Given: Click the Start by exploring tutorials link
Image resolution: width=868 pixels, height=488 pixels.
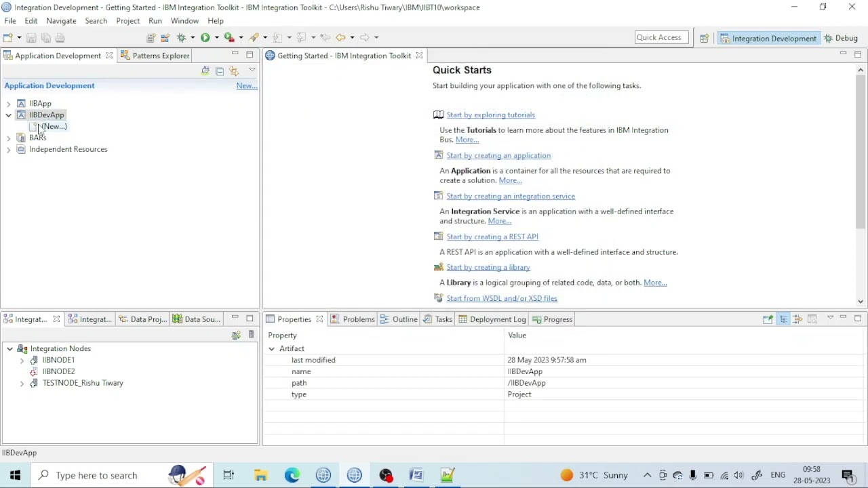Looking at the screenshot, I should point(491,115).
